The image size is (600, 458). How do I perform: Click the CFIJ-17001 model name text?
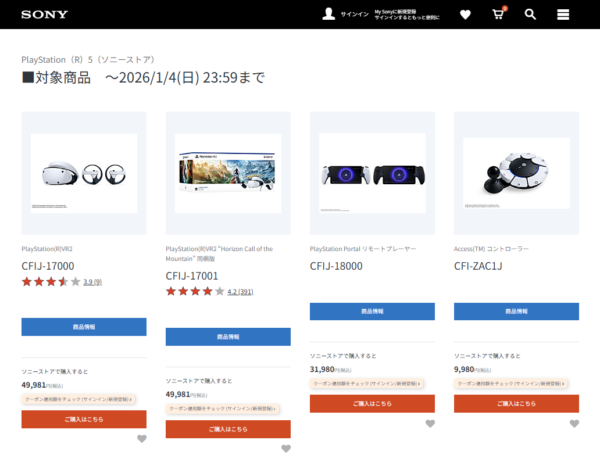pos(192,276)
